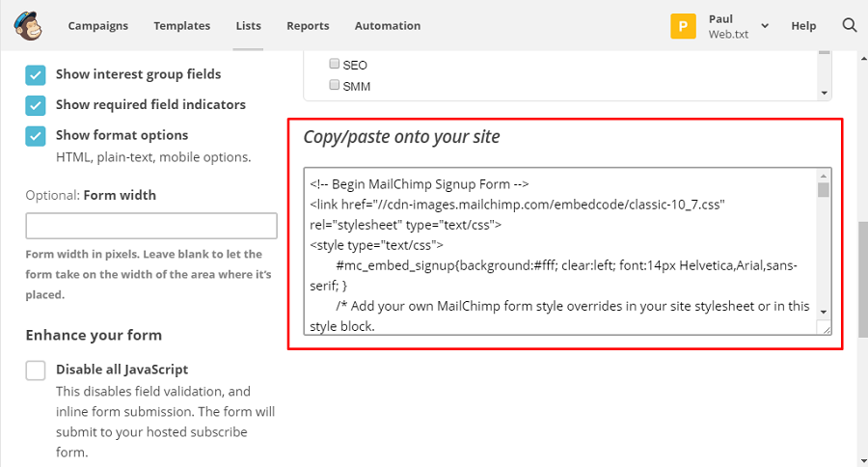Click the embed code scroll down arrow
868x467 pixels.
pyautogui.click(x=824, y=313)
